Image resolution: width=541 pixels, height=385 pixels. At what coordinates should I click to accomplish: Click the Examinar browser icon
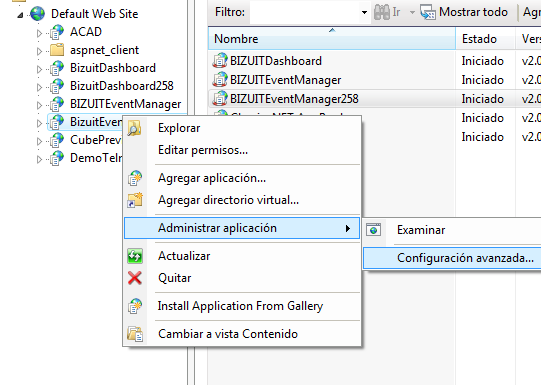(373, 230)
